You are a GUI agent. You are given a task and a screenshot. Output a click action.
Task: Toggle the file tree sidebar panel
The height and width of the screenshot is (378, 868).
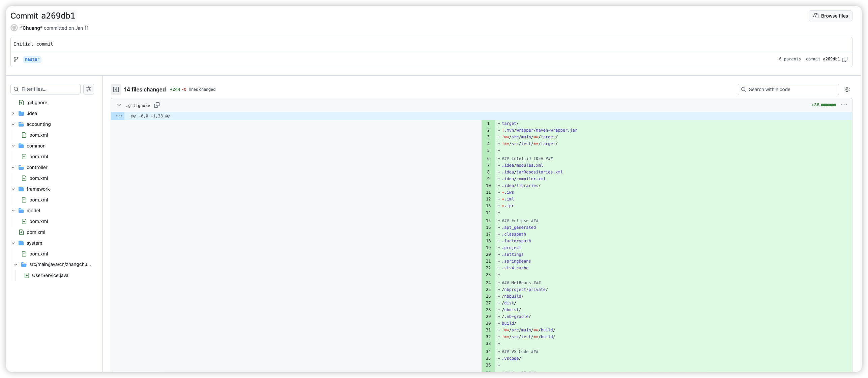[116, 89]
